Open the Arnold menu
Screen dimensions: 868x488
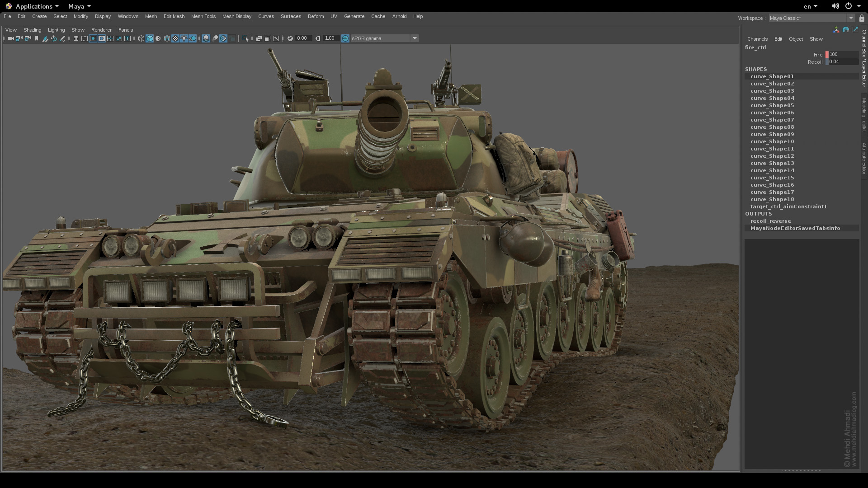(399, 16)
